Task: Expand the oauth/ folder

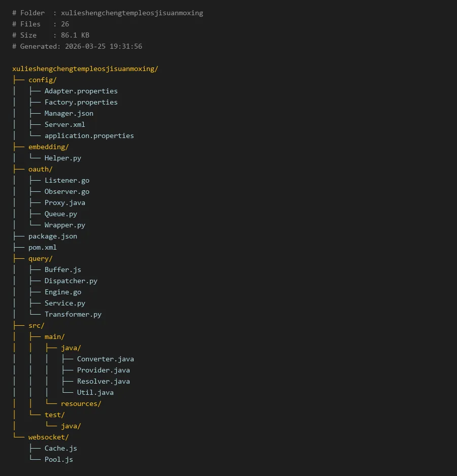Action: point(40,169)
